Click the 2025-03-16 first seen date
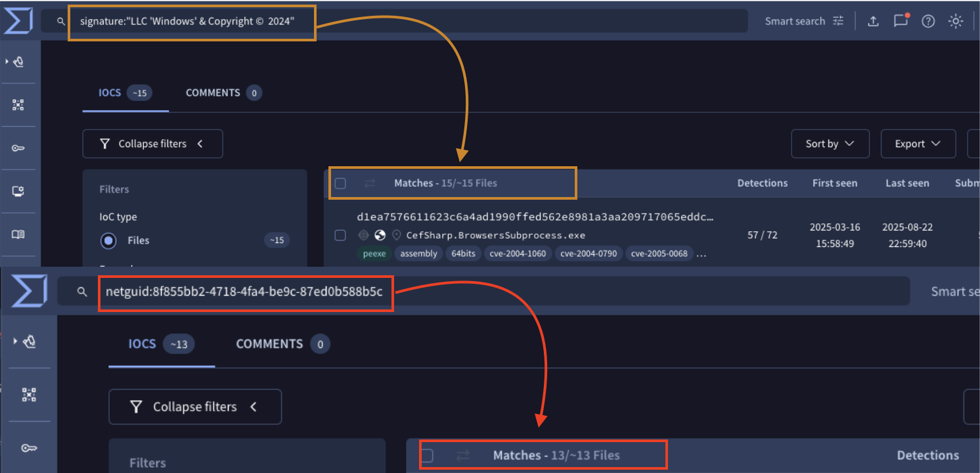 pos(835,235)
